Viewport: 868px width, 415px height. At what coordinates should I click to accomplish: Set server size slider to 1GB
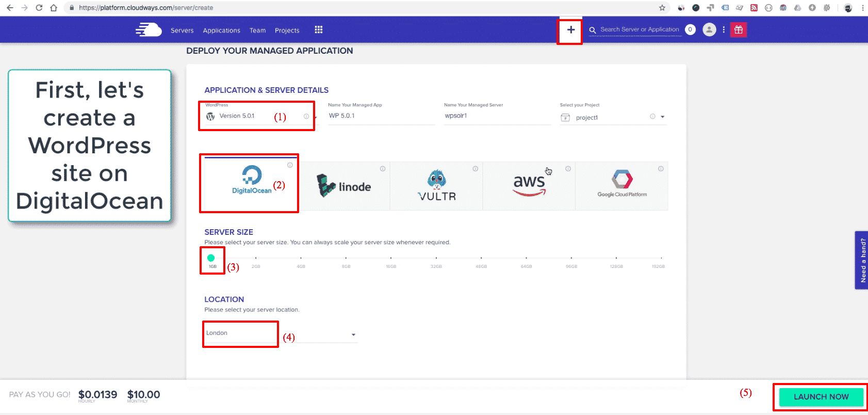[211, 258]
